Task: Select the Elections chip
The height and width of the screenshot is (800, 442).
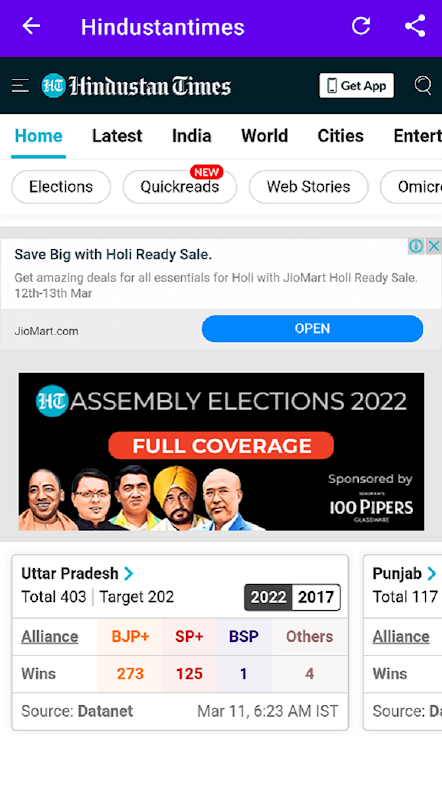Action: [x=61, y=187]
